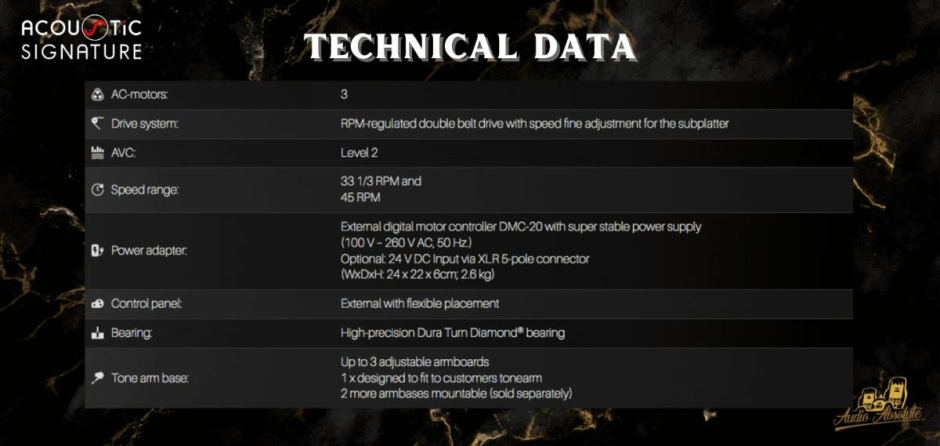Select the "Drive system:" label
Image resolution: width=940 pixels, height=446 pixels.
click(145, 124)
